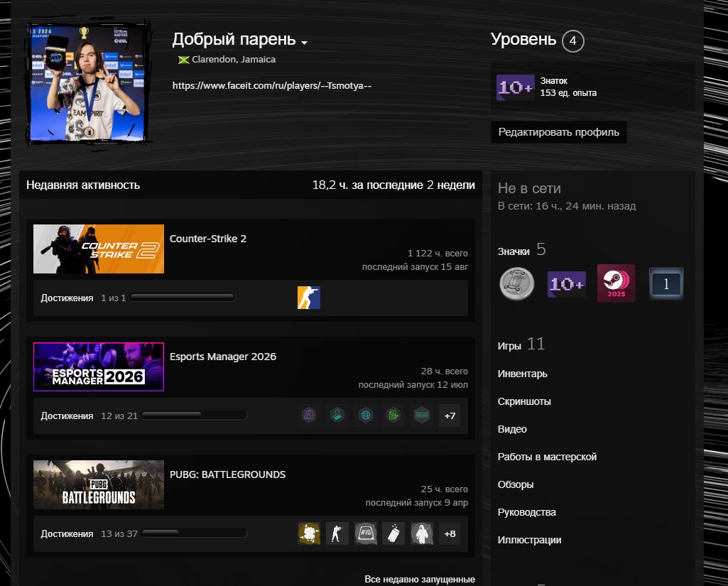This screenshot has width=728, height=586.
Task: Open the Игры 11 games list
Action: [521, 345]
